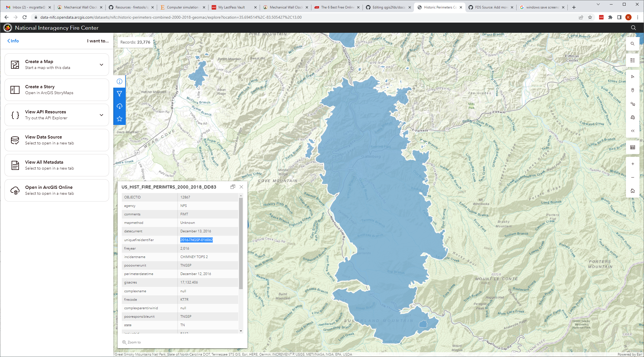Zoom out on the map
Viewport: 644px width, 357px height.
point(632,177)
